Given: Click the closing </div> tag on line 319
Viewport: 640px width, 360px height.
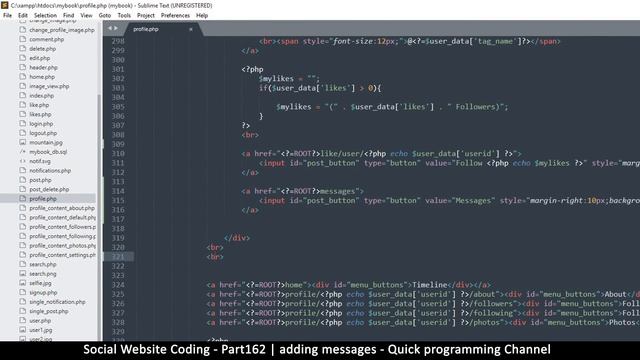Looking at the screenshot, I should pos(237,238).
